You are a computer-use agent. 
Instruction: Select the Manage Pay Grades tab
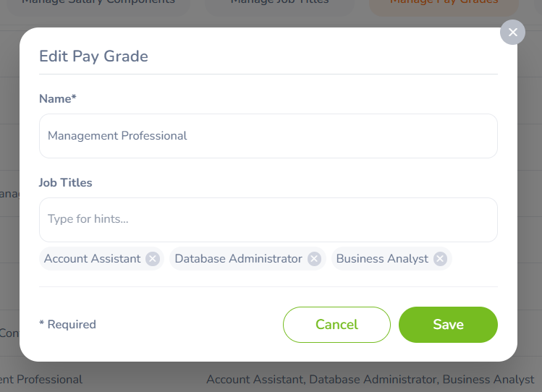click(444, 4)
